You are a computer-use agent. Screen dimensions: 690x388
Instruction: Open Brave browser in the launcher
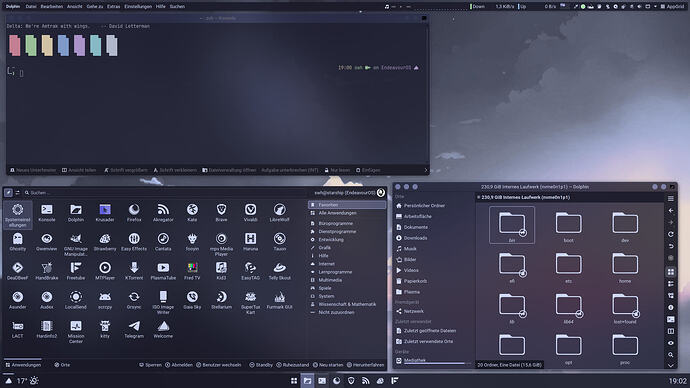(x=221, y=212)
